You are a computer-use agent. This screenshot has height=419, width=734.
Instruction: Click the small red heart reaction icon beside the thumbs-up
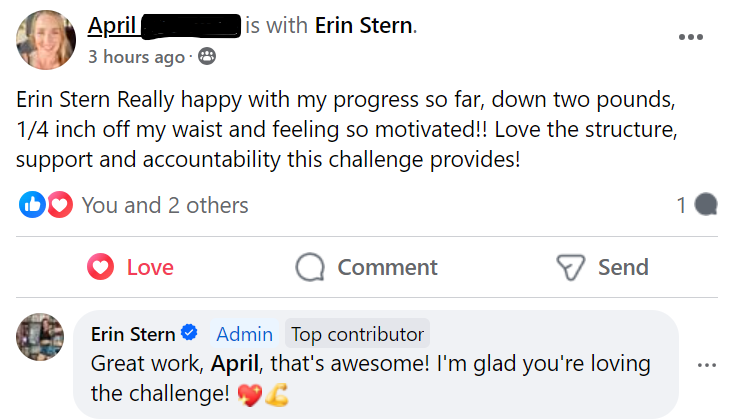point(59,205)
